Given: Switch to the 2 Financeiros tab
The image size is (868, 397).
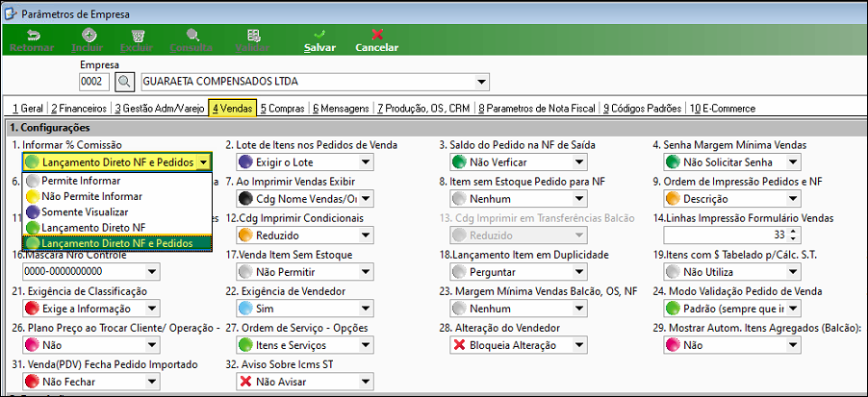Looking at the screenshot, I should [79, 109].
